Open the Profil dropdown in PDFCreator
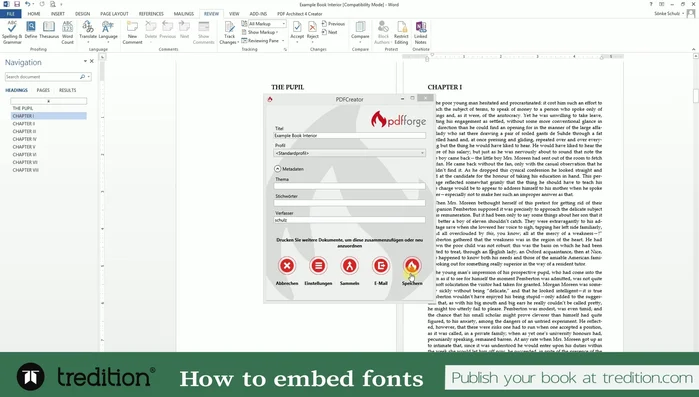The width and height of the screenshot is (699, 397). pyautogui.click(x=350, y=153)
